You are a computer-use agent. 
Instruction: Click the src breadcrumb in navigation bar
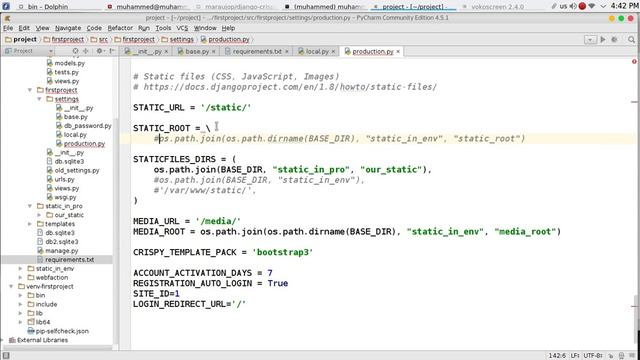point(100,39)
